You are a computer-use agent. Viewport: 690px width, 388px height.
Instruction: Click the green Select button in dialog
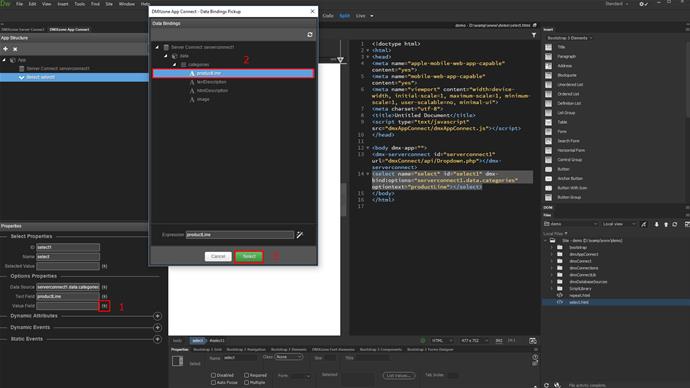click(249, 256)
